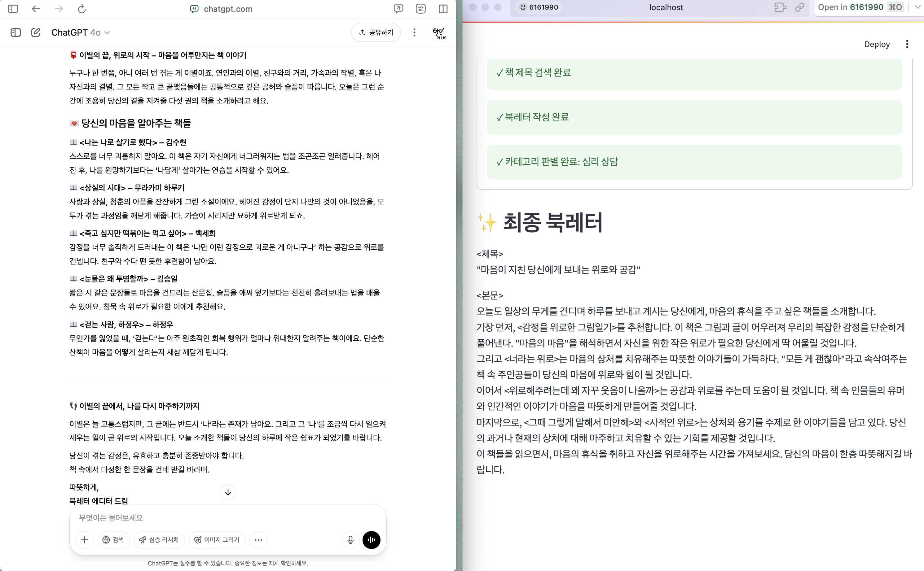Toggle the ChatGPT sidebar panel

coord(15,33)
